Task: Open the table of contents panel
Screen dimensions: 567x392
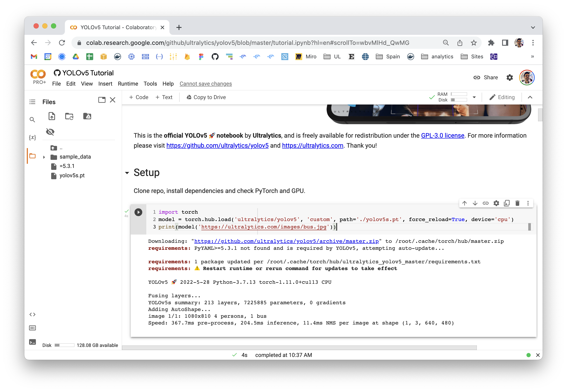Action: [32, 102]
